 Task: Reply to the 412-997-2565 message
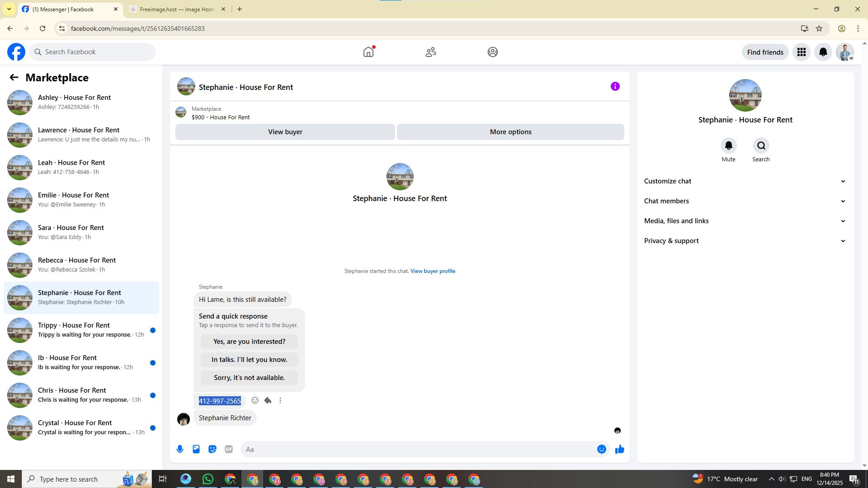[x=268, y=400]
